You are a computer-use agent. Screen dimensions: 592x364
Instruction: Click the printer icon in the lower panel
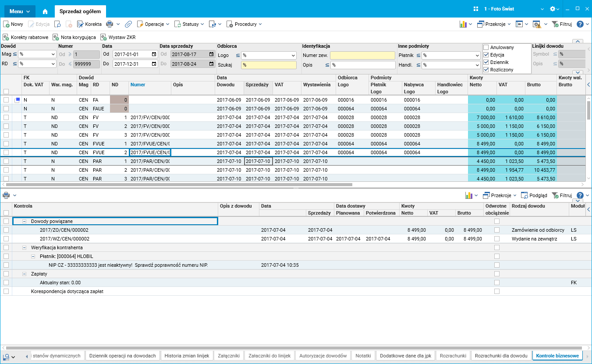pos(6,195)
